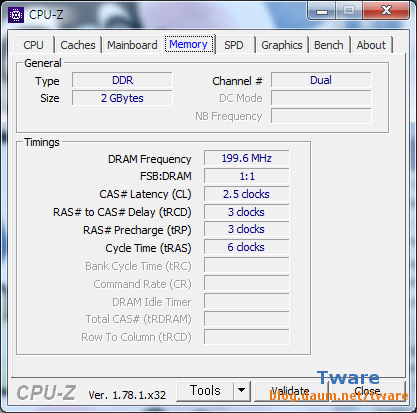Click the Cycle Time (tRAS) label
Viewport: 417px width, 413px height.
click(148, 248)
